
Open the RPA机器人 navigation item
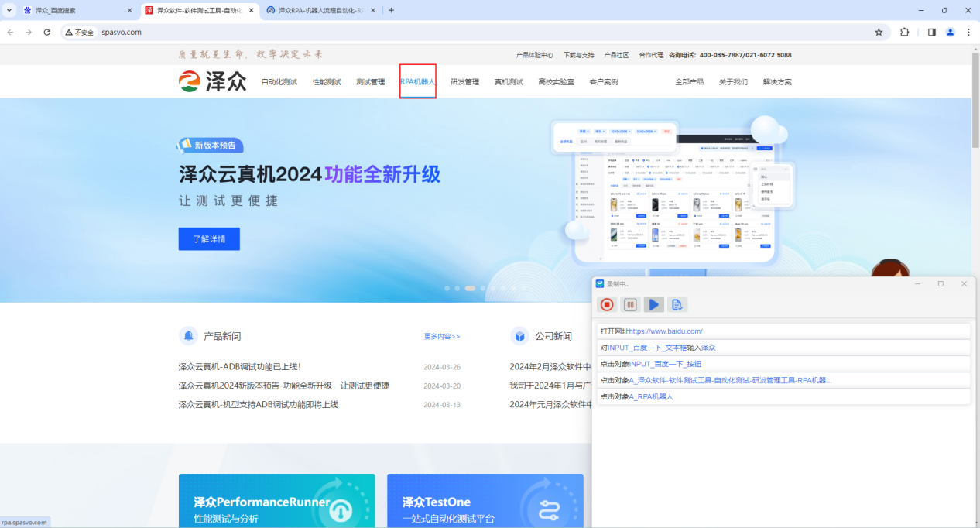coord(418,81)
